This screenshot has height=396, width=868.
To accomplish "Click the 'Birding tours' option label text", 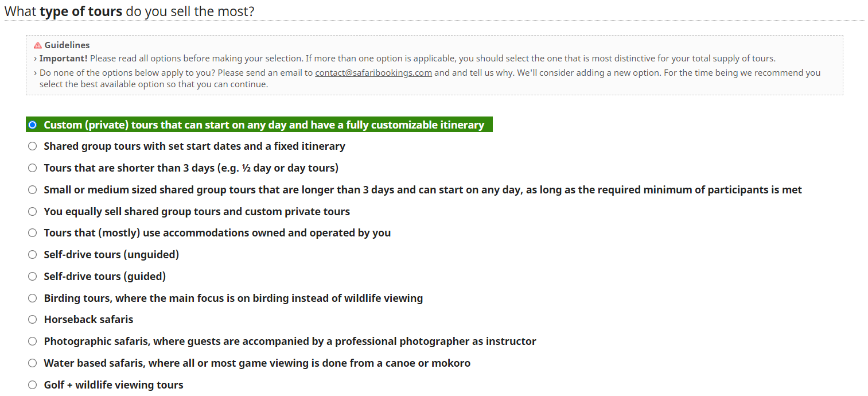I will coord(233,298).
